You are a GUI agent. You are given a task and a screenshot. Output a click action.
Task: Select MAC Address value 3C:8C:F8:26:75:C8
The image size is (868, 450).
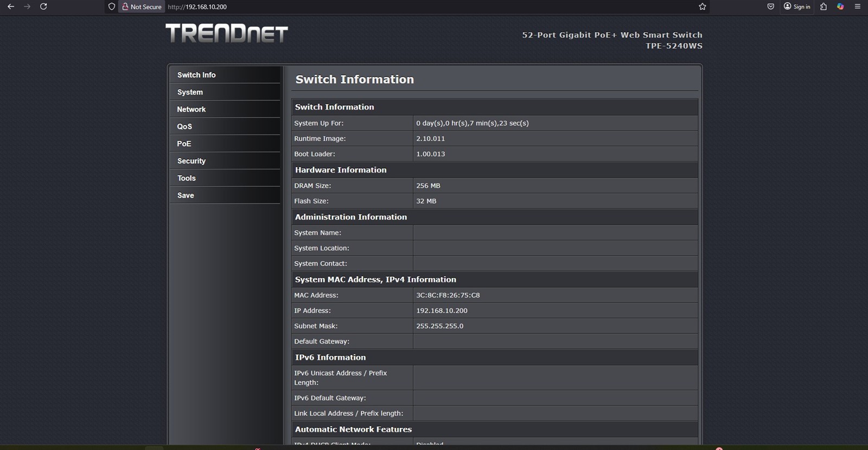(x=448, y=295)
